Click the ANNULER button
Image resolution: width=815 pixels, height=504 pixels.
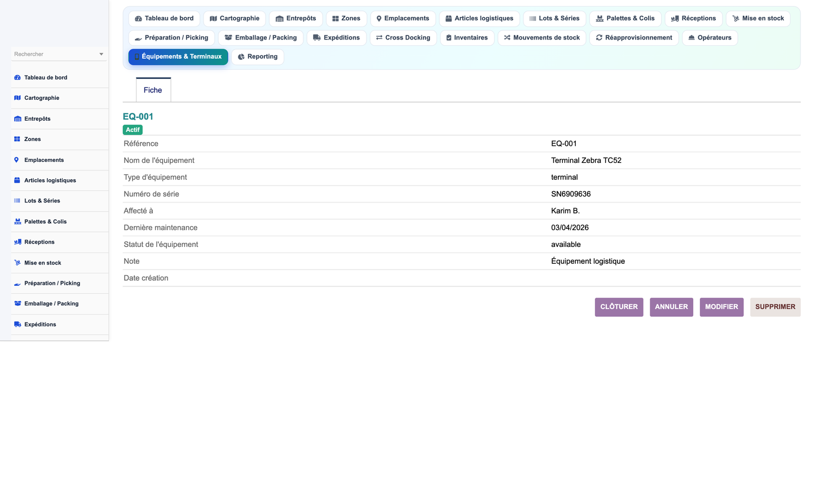coord(671,307)
